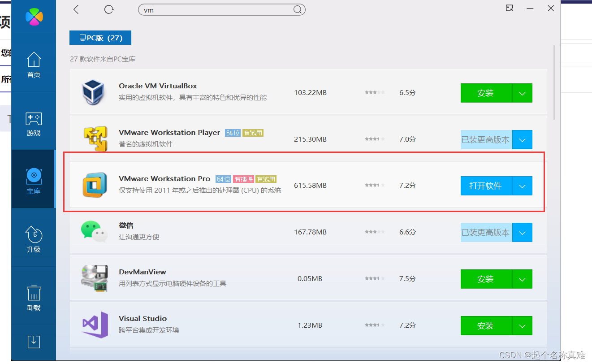Expand install options for Visual Studio
This screenshot has height=364, width=592.
[523, 325]
